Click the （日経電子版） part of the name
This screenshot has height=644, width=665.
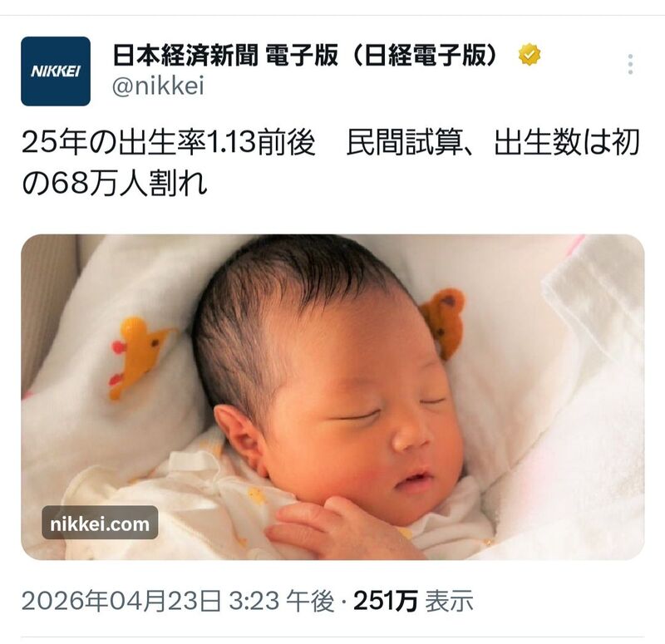[426, 55]
